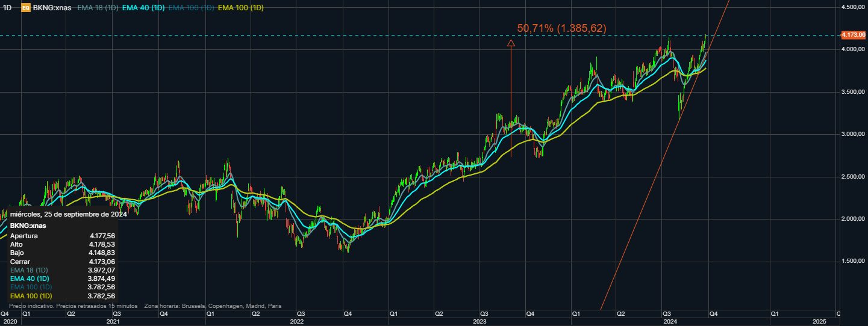
Task: Select the 2025 year on time axis
Action: pos(819,322)
